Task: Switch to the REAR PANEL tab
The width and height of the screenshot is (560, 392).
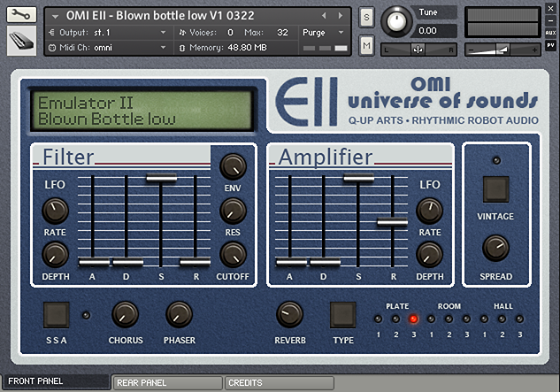Action: point(165,383)
